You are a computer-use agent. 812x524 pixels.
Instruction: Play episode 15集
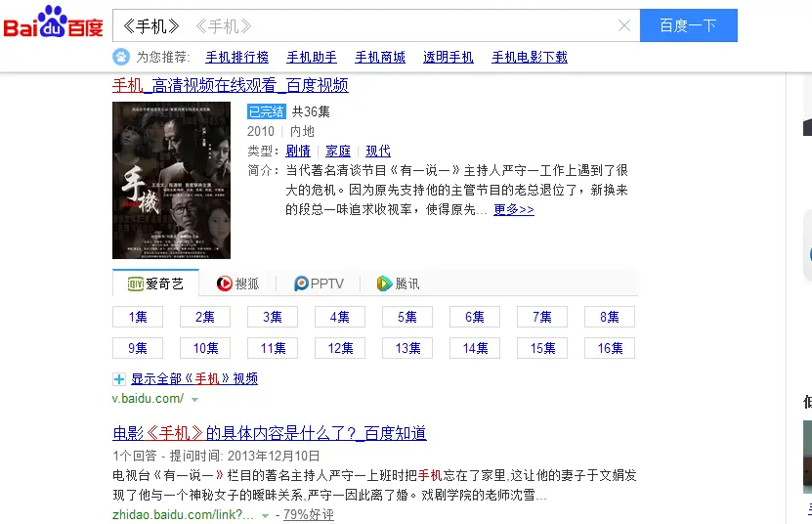point(542,348)
